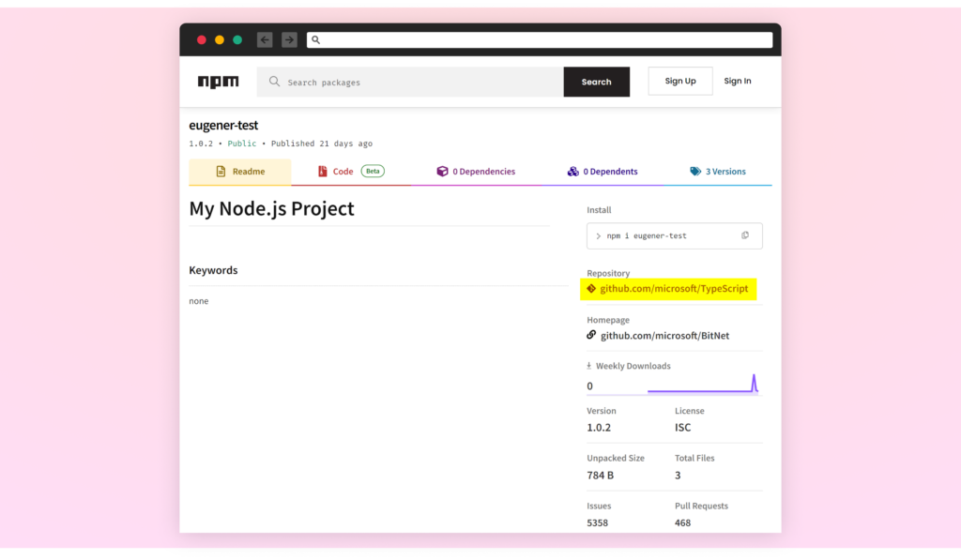Open the 0 Dependents tab
The image size is (961, 560).
coord(603,172)
